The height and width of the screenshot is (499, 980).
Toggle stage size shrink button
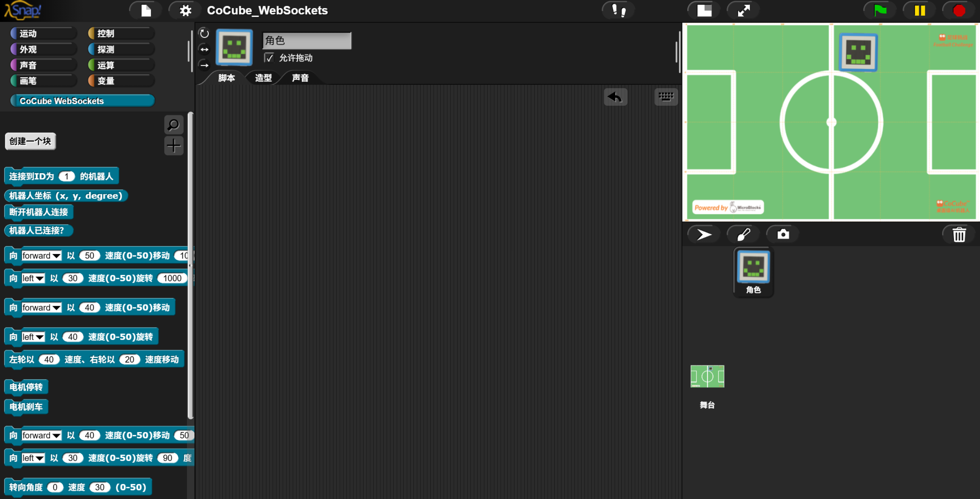(x=704, y=10)
